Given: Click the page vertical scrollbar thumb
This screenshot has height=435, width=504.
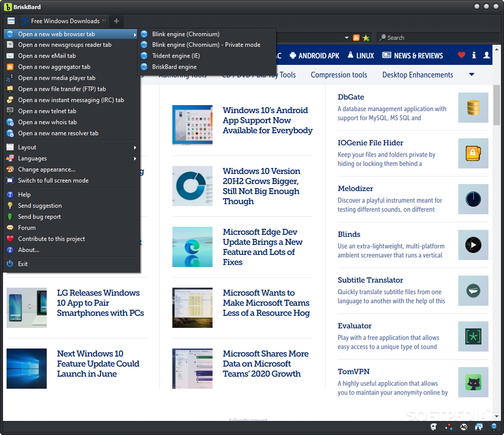Looking at the screenshot, I should pyautogui.click(x=496, y=105).
